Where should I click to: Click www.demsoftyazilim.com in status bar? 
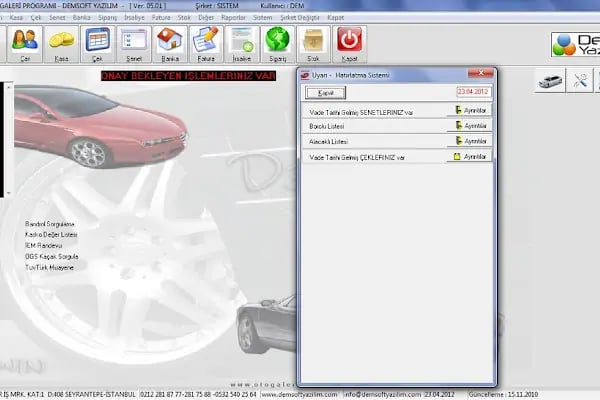[300, 394]
